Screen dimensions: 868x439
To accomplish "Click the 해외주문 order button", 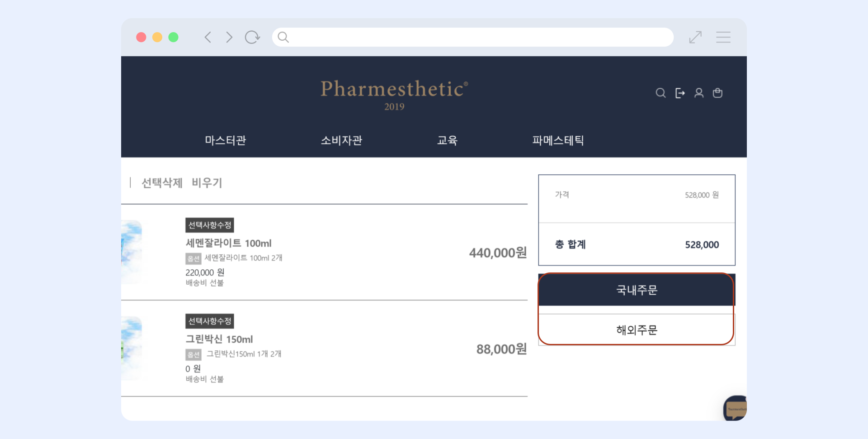I will (637, 330).
